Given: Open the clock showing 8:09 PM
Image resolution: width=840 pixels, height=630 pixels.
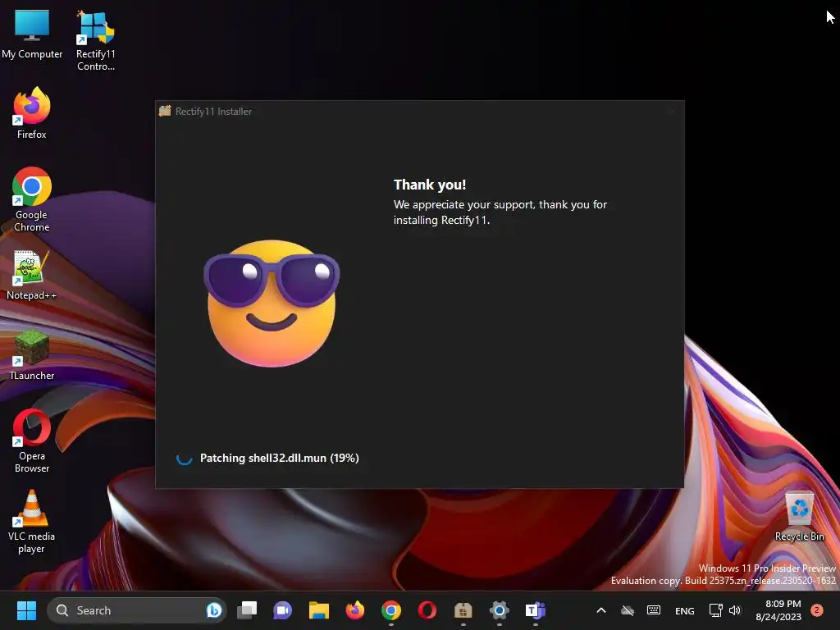Looking at the screenshot, I should (778, 610).
